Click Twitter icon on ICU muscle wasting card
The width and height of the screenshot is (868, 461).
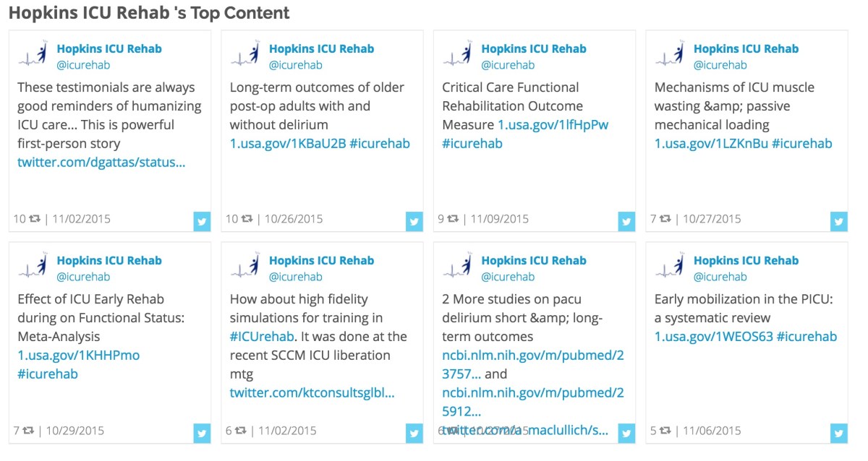click(x=839, y=222)
